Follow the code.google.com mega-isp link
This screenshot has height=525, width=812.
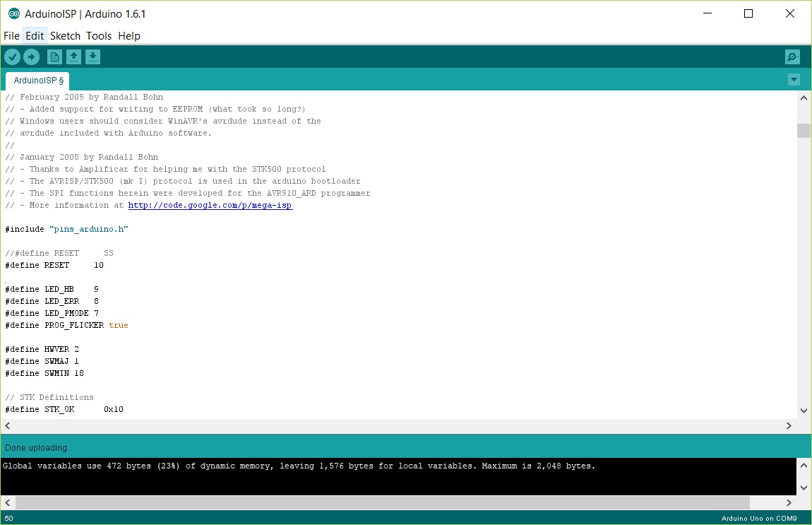pos(210,205)
